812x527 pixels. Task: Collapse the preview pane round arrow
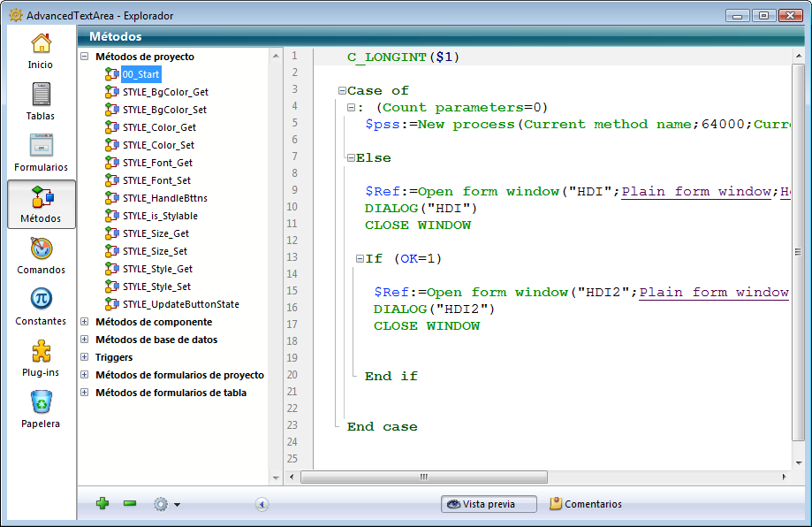click(x=262, y=504)
